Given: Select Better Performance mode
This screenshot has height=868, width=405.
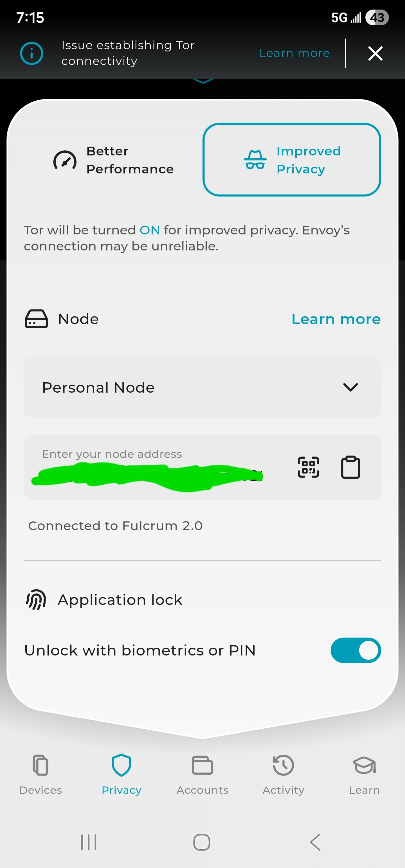Looking at the screenshot, I should pyautogui.click(x=113, y=160).
